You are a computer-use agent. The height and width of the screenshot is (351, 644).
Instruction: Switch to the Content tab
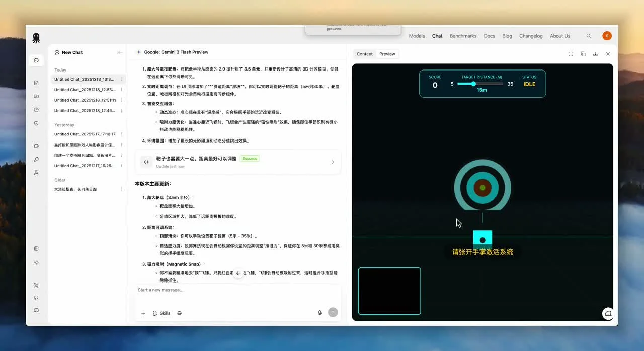coord(365,54)
